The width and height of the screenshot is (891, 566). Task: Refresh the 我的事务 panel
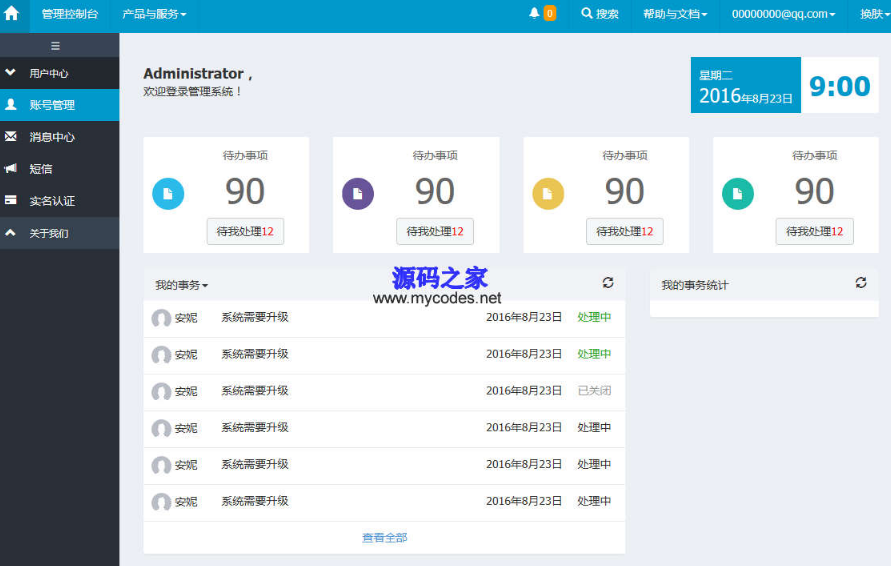coord(607,284)
